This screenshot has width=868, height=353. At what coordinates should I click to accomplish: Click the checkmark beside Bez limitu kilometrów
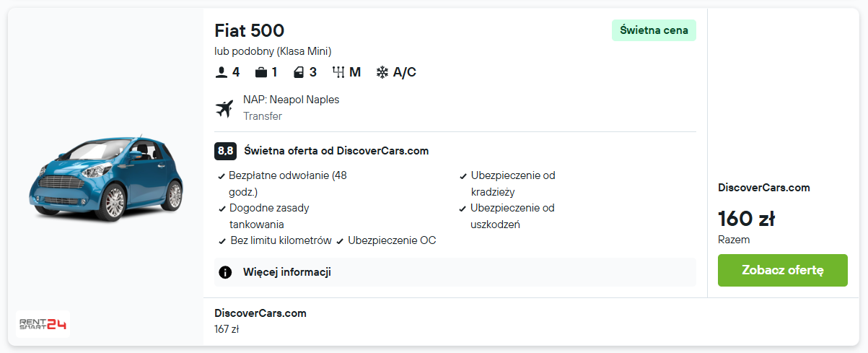222,241
